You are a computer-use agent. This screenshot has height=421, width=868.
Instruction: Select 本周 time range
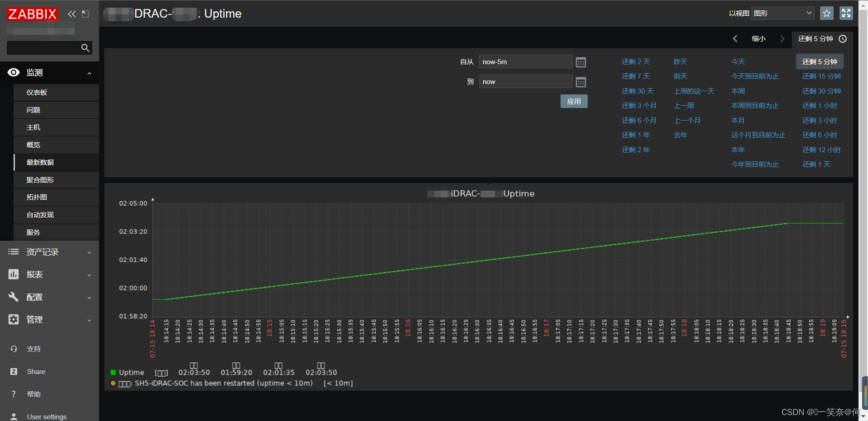click(738, 91)
